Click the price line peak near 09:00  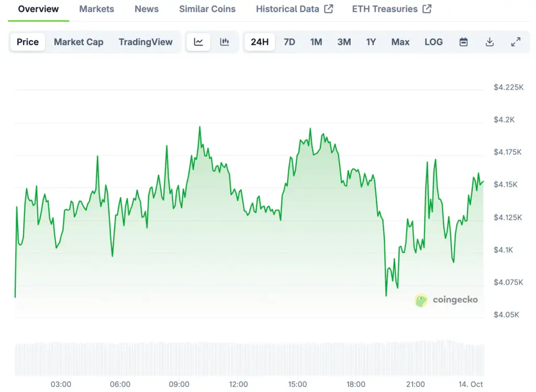199,127
